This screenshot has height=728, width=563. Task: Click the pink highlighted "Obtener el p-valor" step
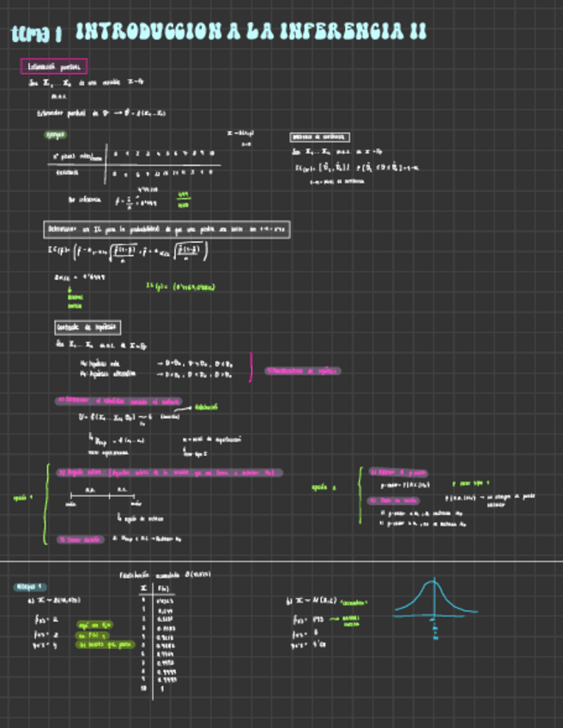pos(397,472)
